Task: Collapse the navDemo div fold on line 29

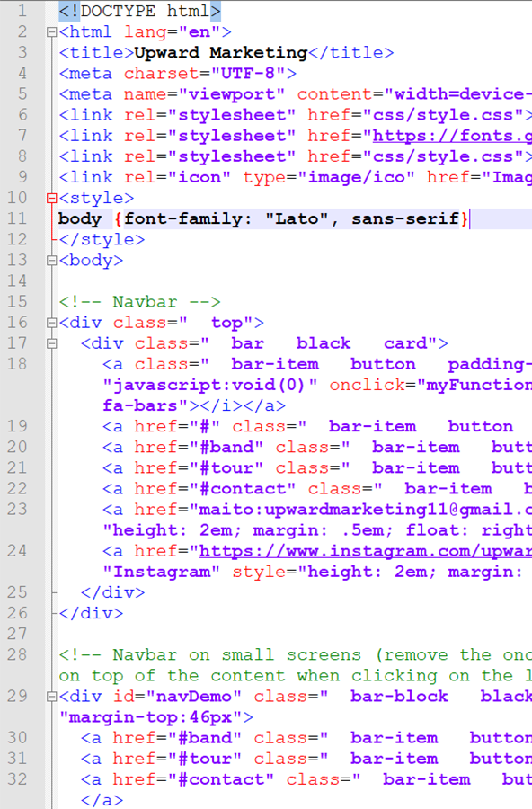Action: 51,697
